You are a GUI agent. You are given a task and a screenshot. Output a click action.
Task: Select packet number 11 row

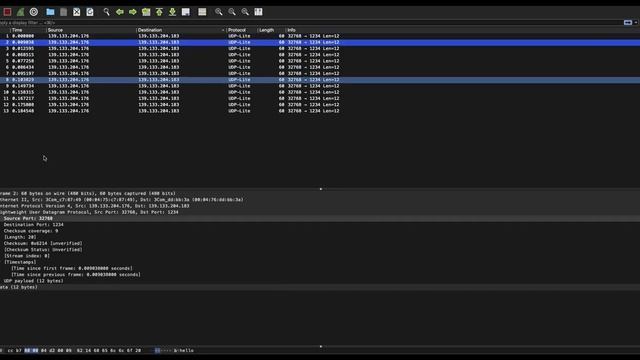(320, 98)
